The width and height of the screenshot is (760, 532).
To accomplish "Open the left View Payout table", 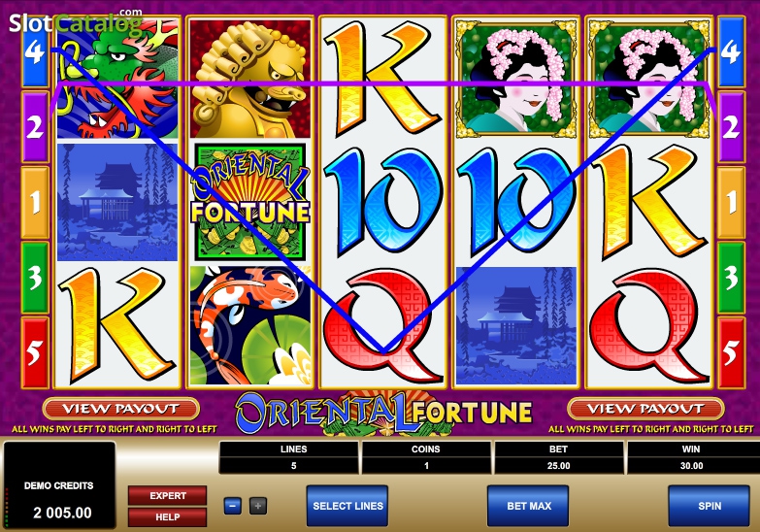I will tap(120, 409).
